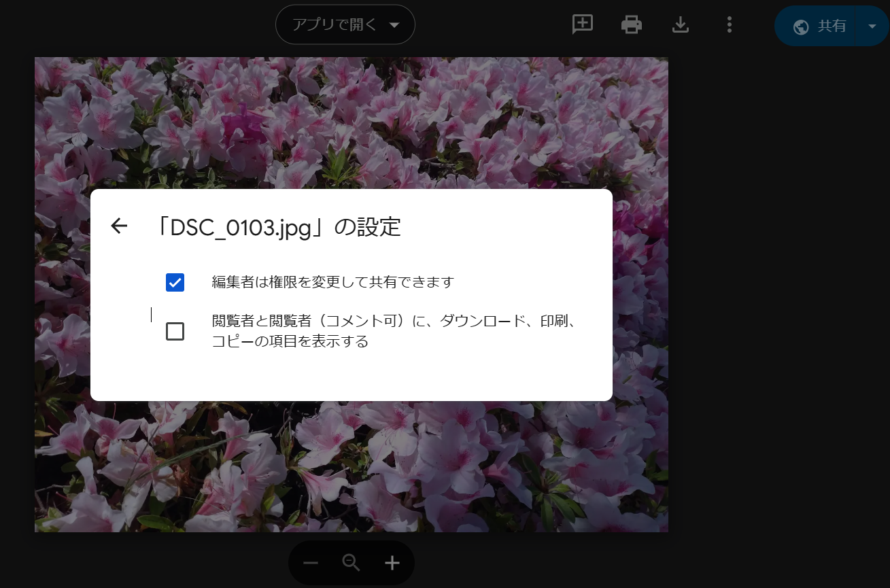Click the download icon
The width and height of the screenshot is (890, 588).
point(681,25)
